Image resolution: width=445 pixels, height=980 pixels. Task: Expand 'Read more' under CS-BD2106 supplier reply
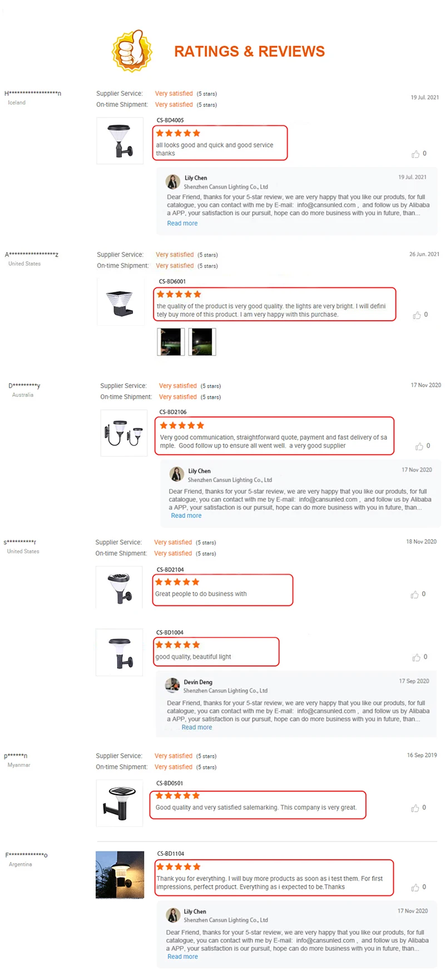pos(186,516)
